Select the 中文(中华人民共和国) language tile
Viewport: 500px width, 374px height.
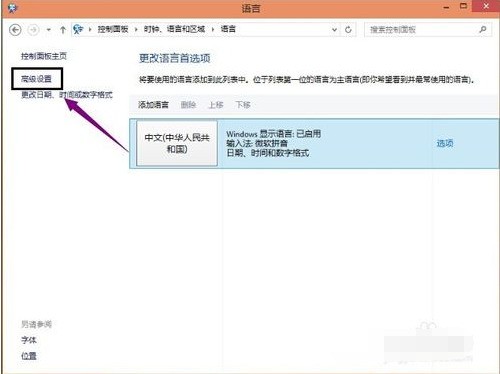coord(177,143)
